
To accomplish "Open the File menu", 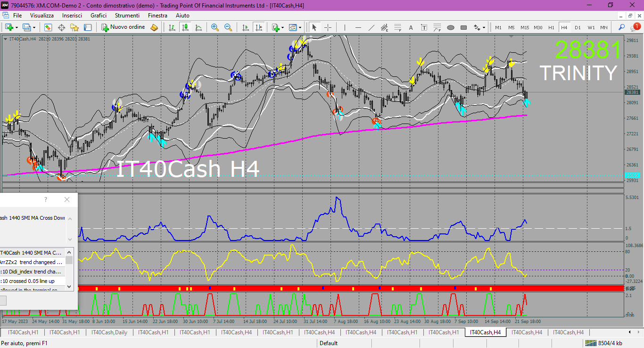I will [17, 16].
